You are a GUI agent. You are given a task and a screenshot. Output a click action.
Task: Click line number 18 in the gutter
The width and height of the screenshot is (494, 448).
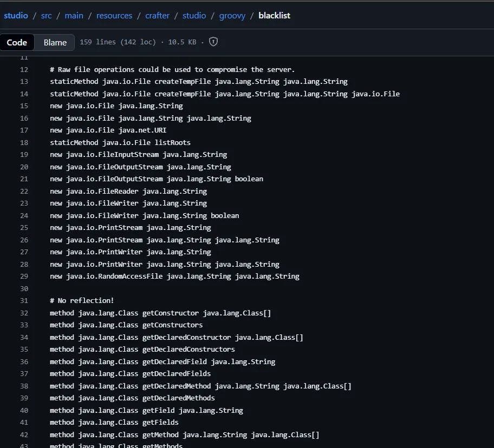click(x=24, y=143)
